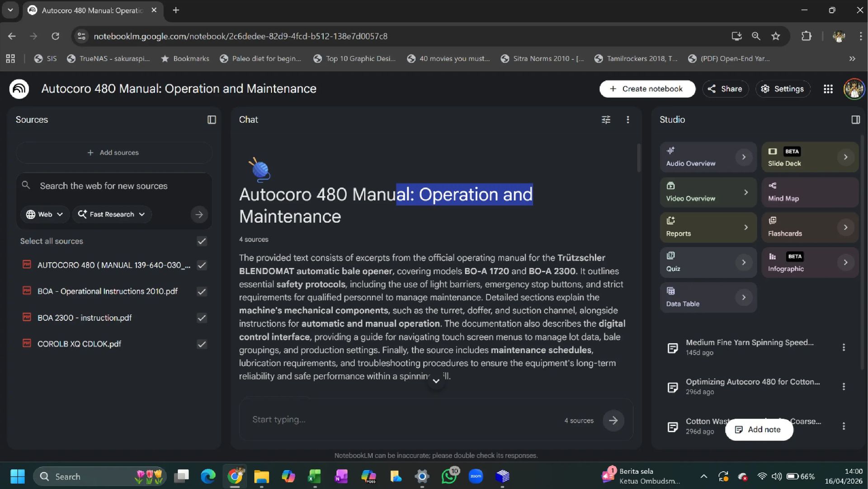Customize Video Overview arrow
This screenshot has width=868, height=489.
[x=745, y=192]
